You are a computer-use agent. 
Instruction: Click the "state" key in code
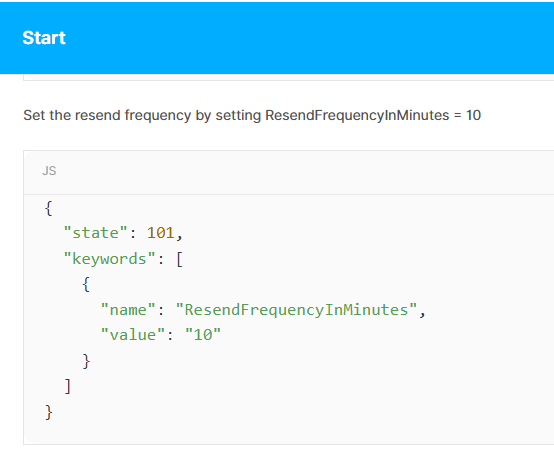coord(95,233)
